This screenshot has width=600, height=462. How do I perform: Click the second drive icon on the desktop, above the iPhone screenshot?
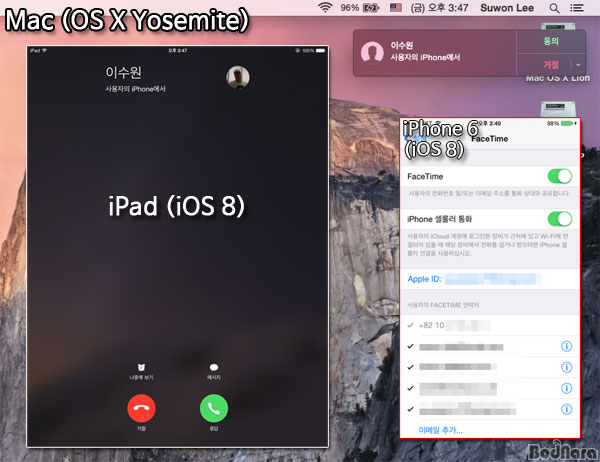pos(558,109)
